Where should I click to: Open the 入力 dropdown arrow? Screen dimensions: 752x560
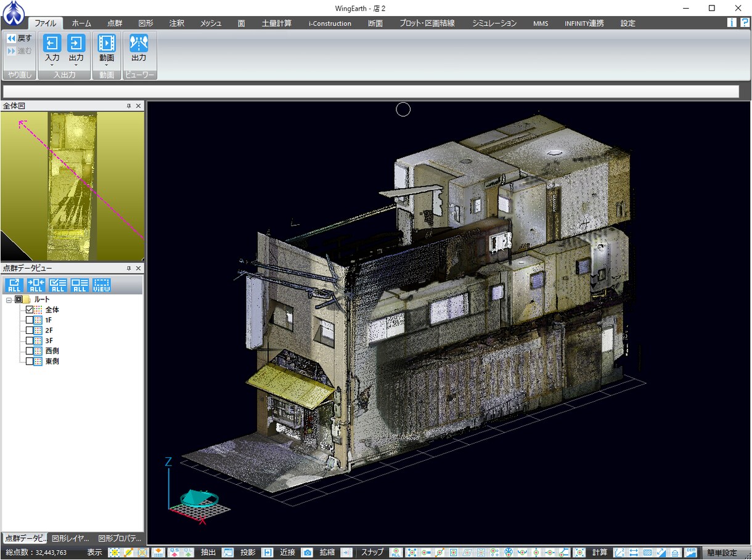click(x=52, y=65)
